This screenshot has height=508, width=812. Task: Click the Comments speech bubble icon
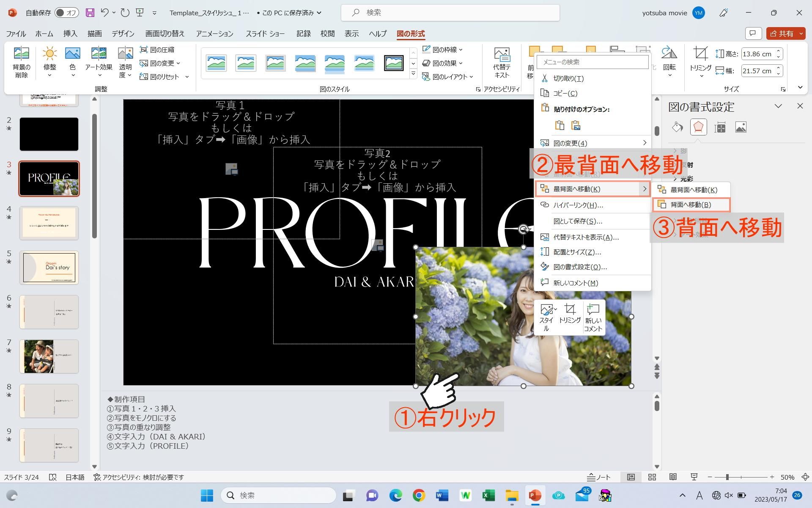click(753, 33)
